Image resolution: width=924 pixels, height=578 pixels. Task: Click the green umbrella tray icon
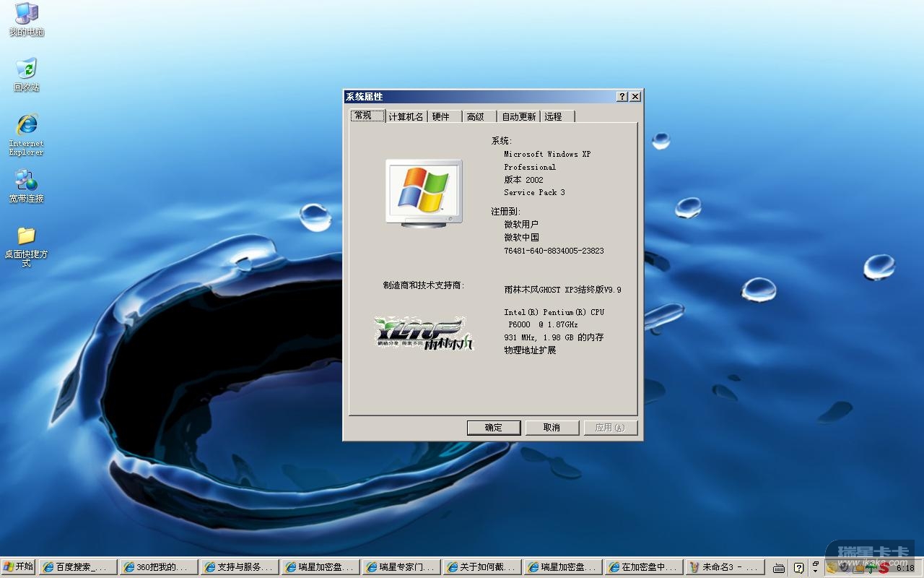click(871, 568)
